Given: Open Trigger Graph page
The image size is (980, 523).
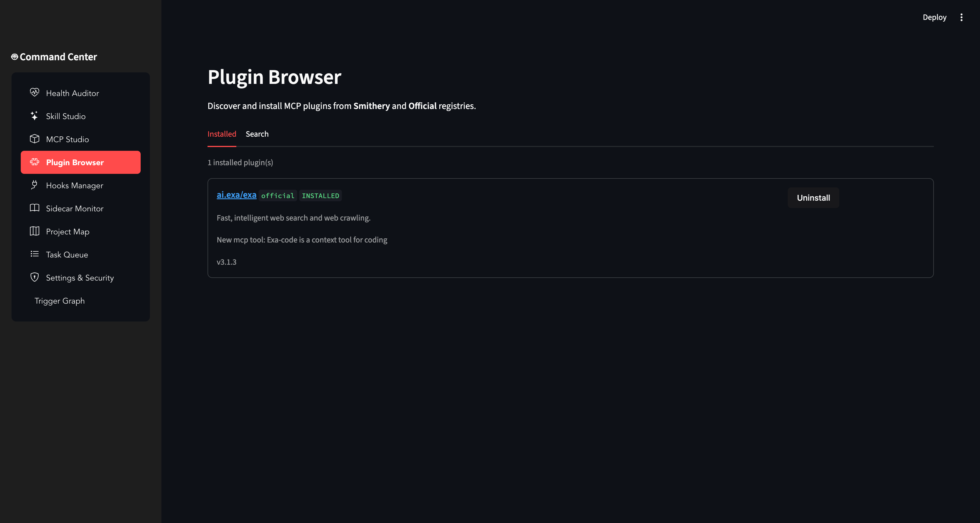Looking at the screenshot, I should tap(81, 301).
